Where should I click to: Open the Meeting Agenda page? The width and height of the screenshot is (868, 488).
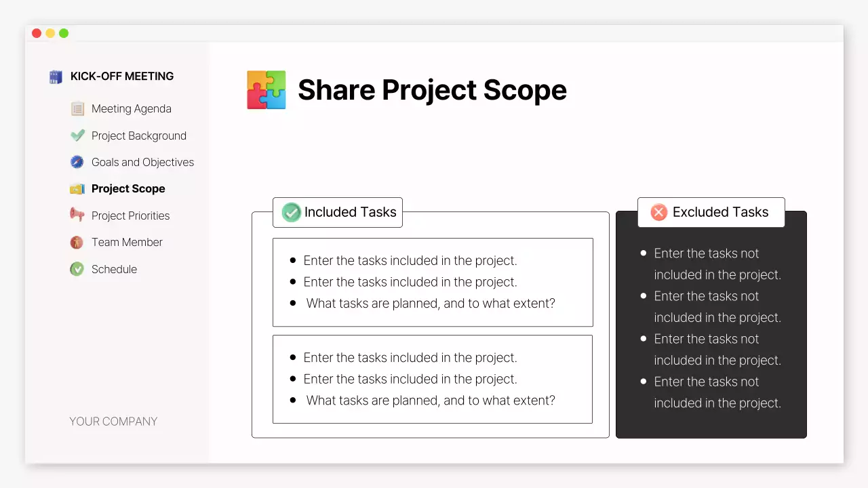131,108
